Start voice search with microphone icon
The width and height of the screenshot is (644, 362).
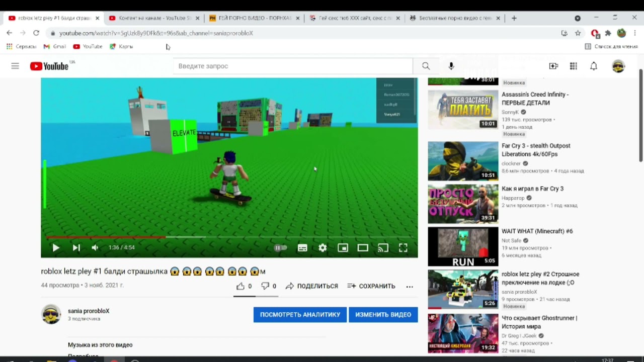point(451,66)
